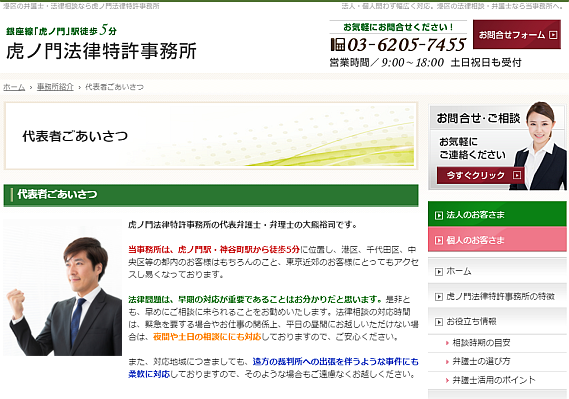
Task: Click the arrow icon beside 法人のお客さま
Action: point(439,215)
